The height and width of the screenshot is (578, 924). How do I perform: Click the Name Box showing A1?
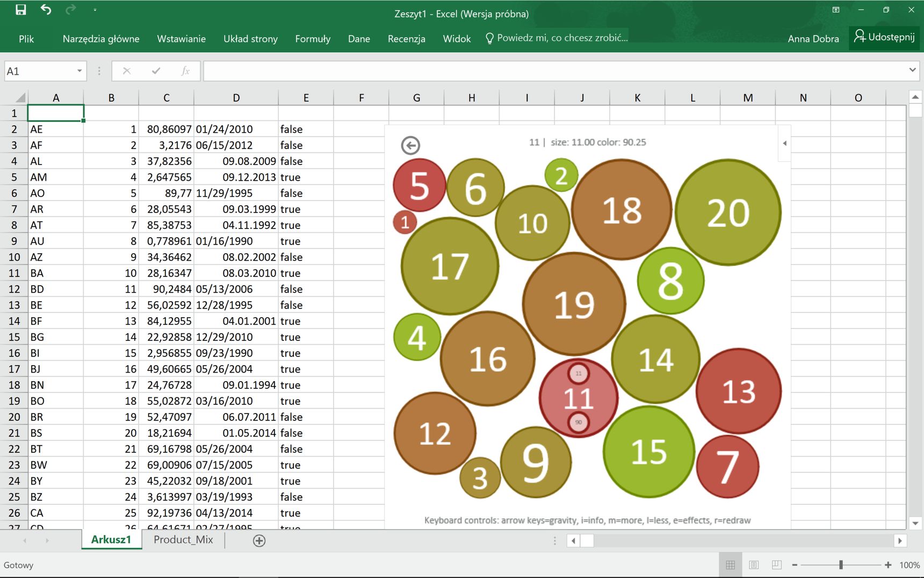[39, 71]
